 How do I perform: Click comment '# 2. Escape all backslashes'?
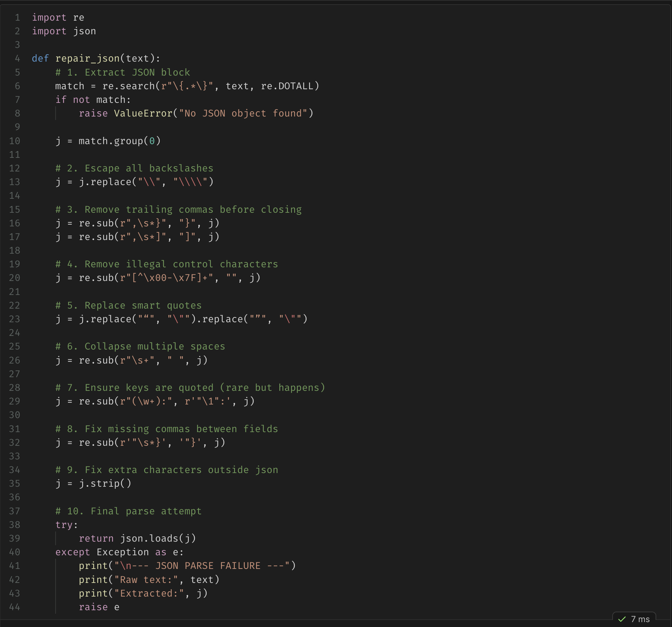point(134,168)
